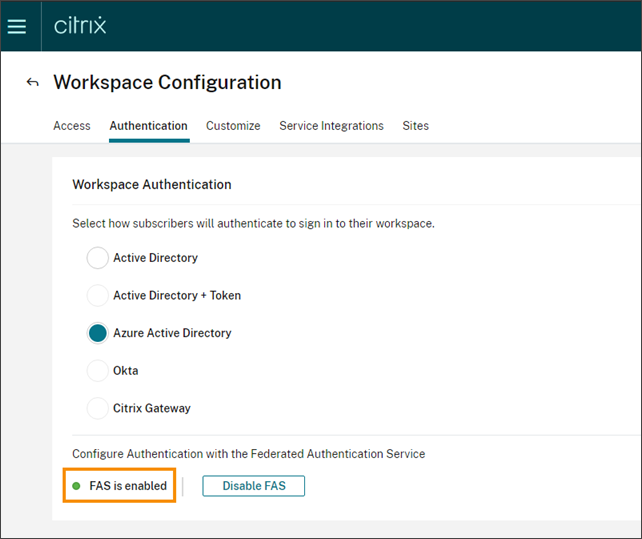The width and height of the screenshot is (642, 539).
Task: Open the hamburger navigation menu
Action: point(17,26)
